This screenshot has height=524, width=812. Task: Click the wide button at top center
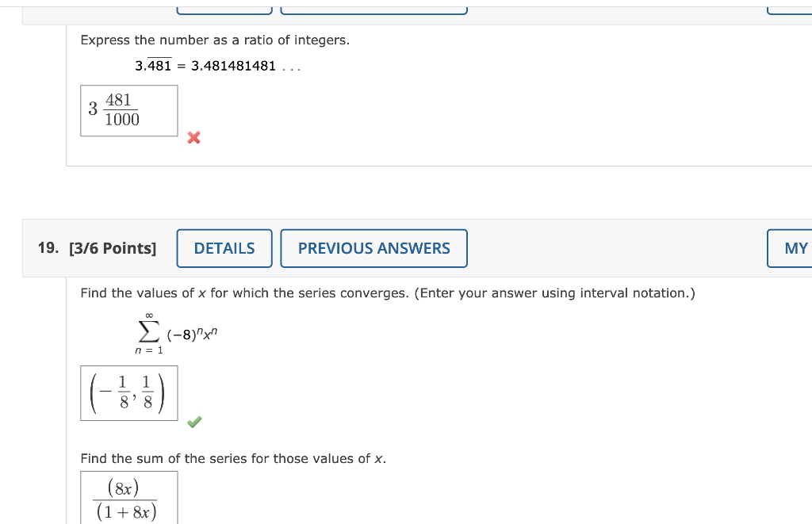coord(373,8)
